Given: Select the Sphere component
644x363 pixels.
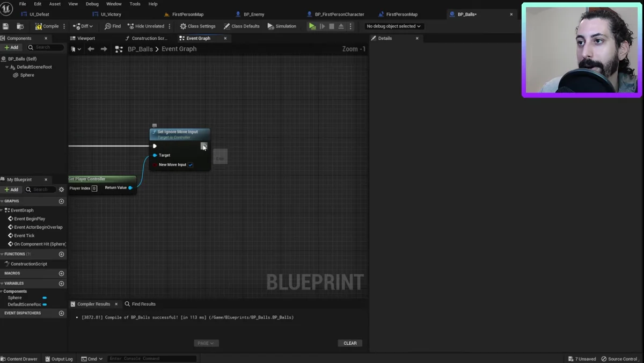Looking at the screenshot, I should pos(27,75).
